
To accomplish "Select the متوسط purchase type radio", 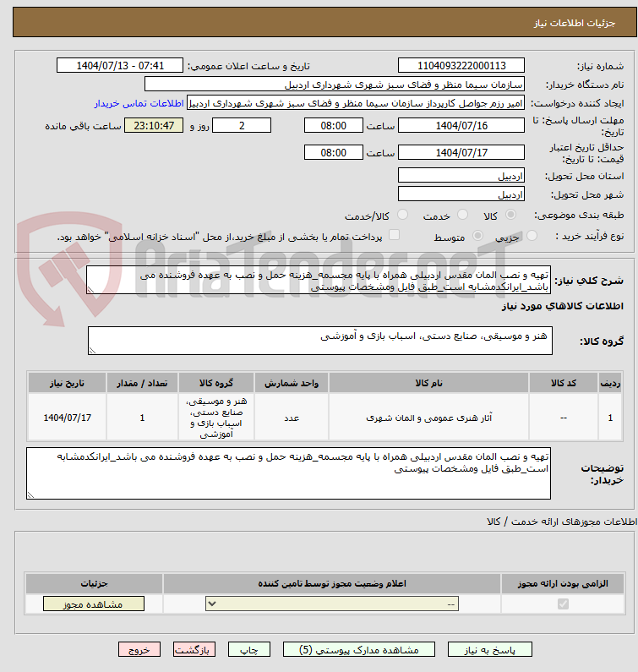I will point(477,235).
